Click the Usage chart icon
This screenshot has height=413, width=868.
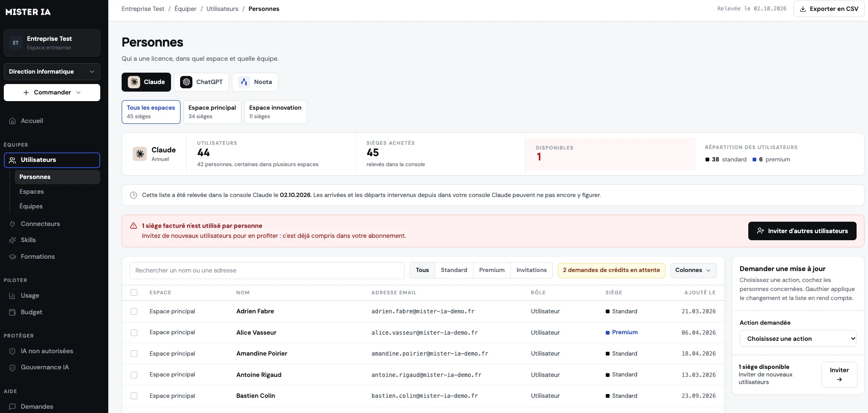tap(12, 296)
